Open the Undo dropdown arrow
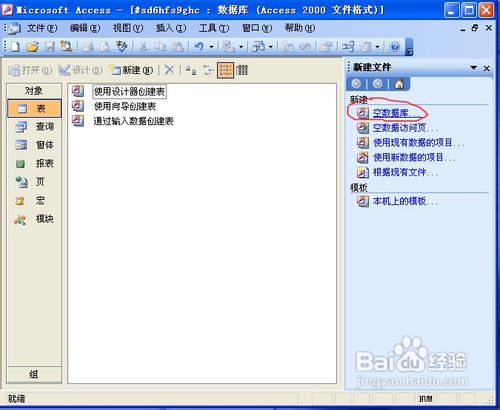Screen dimensions: 500x410 211,47
